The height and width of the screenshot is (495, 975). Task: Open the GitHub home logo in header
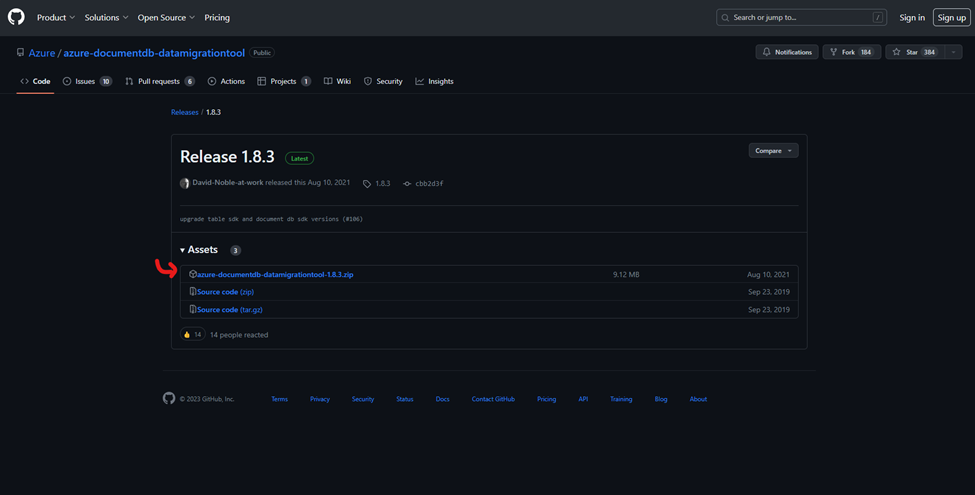pyautogui.click(x=16, y=17)
